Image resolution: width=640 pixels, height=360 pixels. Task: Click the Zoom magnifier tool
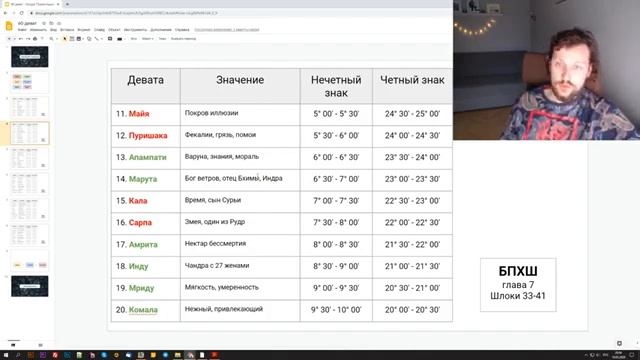coord(51,39)
